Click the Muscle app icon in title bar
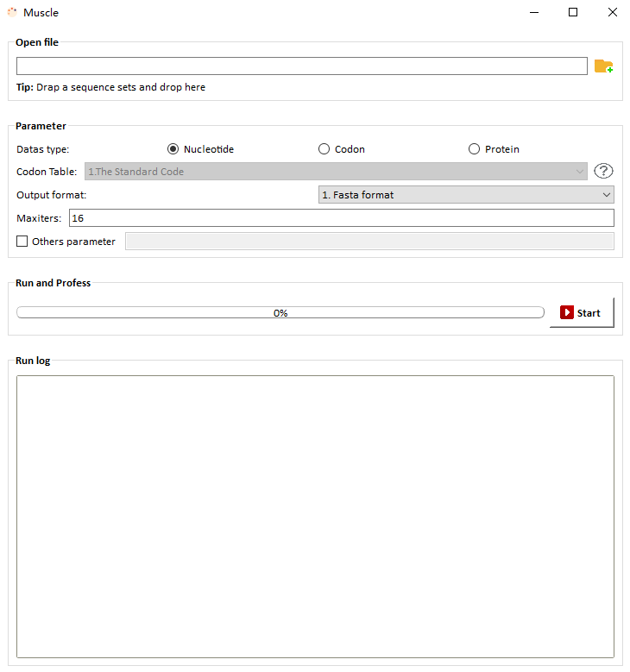The width and height of the screenshot is (630, 672). tap(12, 12)
